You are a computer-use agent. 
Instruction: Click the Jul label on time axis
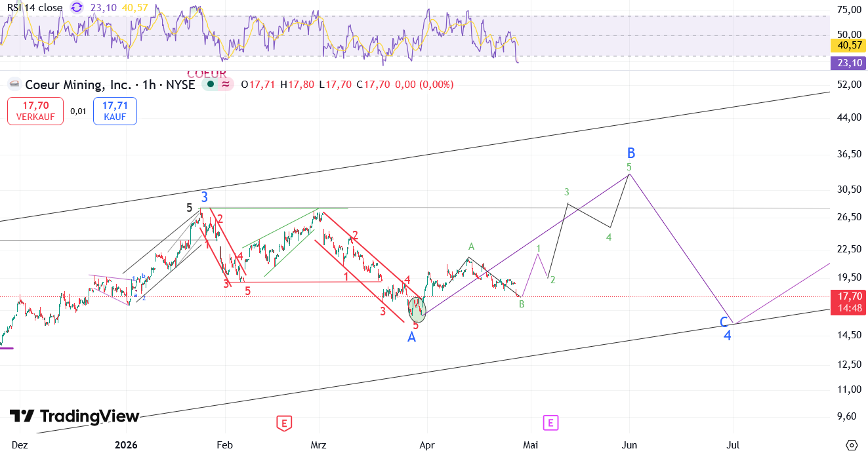coord(734,445)
